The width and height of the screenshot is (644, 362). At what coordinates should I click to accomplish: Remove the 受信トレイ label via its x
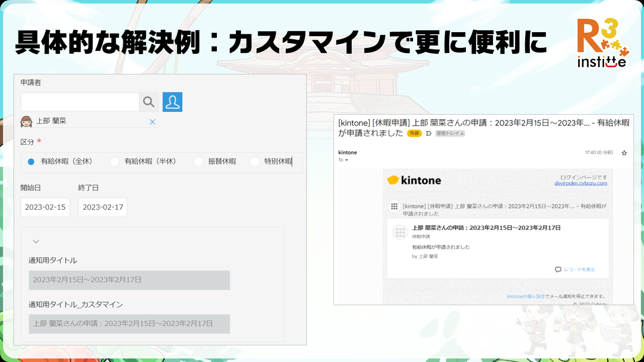(462, 134)
